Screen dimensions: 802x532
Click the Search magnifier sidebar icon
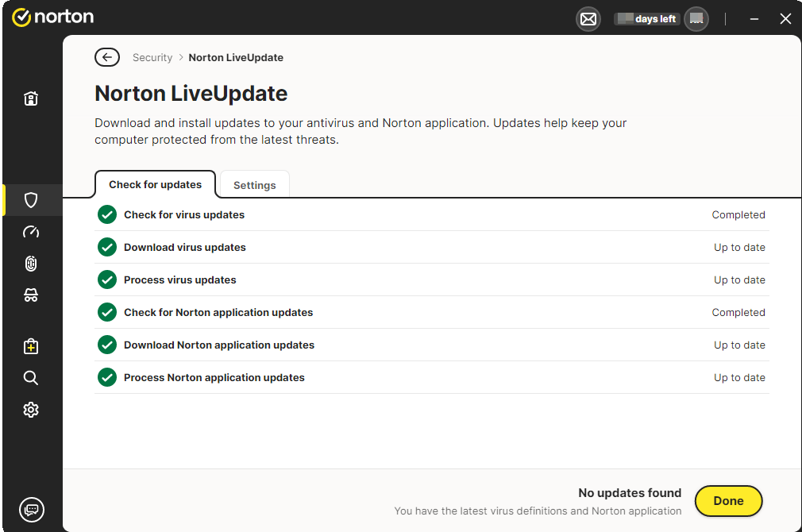pos(31,378)
